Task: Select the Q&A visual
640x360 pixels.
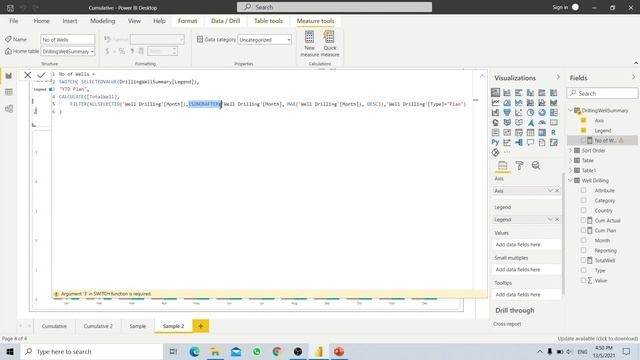Action: [x=530, y=142]
